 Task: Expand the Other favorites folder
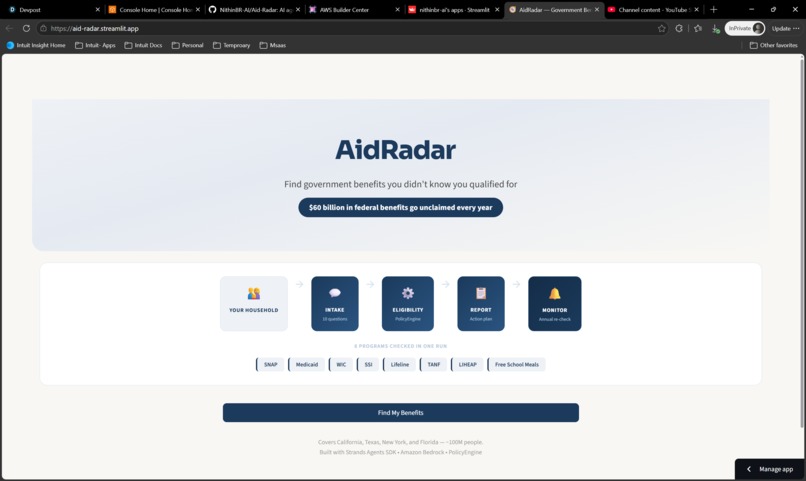point(774,45)
